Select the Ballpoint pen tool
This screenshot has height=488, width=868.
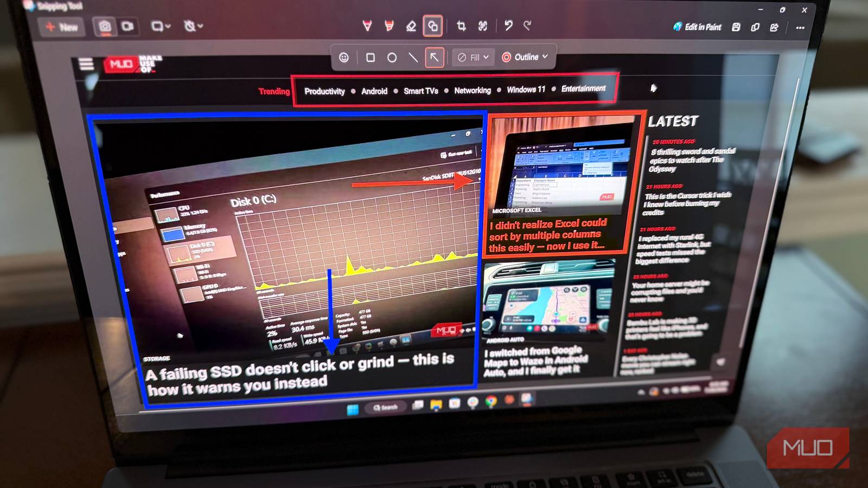pyautogui.click(x=367, y=25)
